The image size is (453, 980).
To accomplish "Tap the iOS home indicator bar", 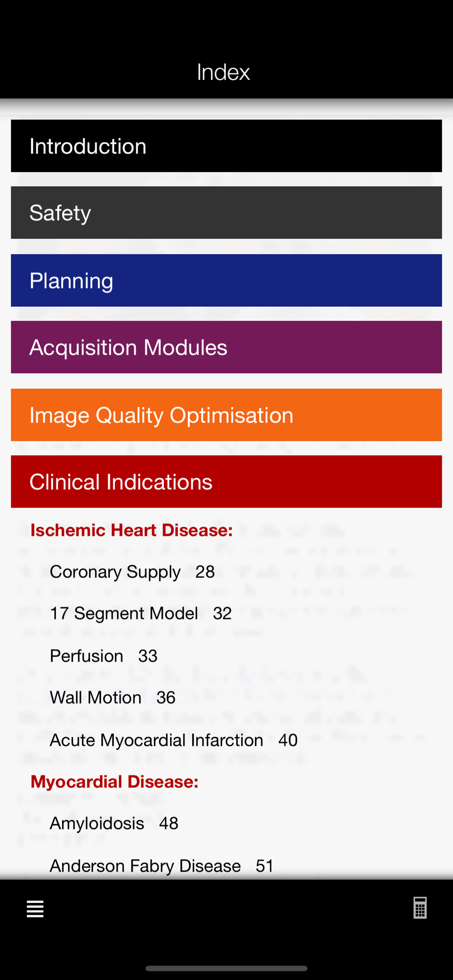I will click(226, 968).
